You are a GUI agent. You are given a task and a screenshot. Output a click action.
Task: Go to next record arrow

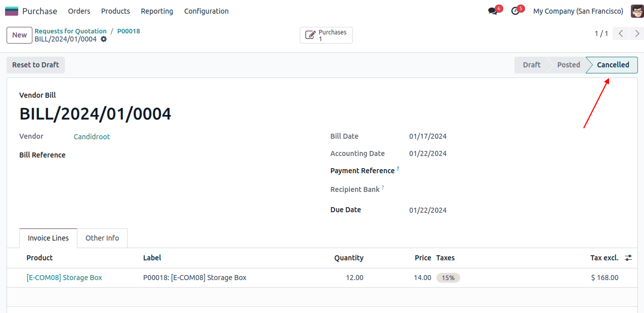pos(637,34)
